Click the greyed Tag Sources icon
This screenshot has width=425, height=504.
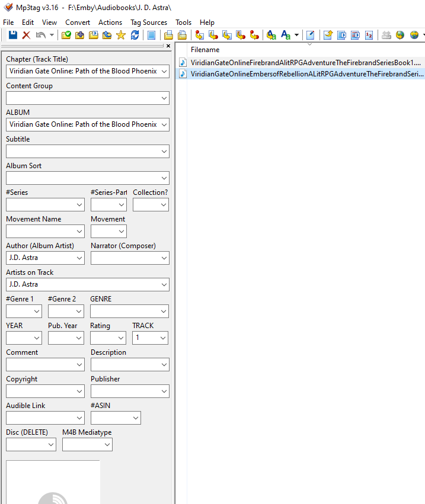[386, 35]
